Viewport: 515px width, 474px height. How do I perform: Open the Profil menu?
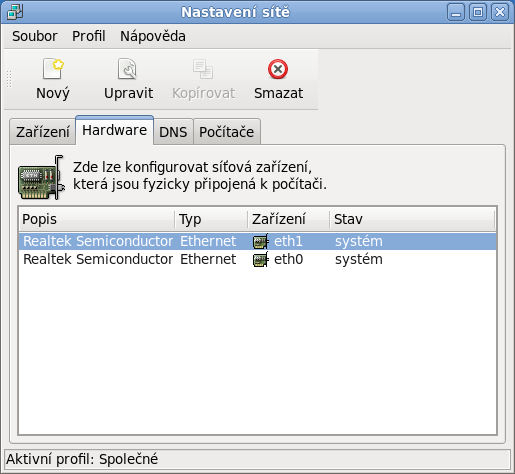(x=89, y=36)
